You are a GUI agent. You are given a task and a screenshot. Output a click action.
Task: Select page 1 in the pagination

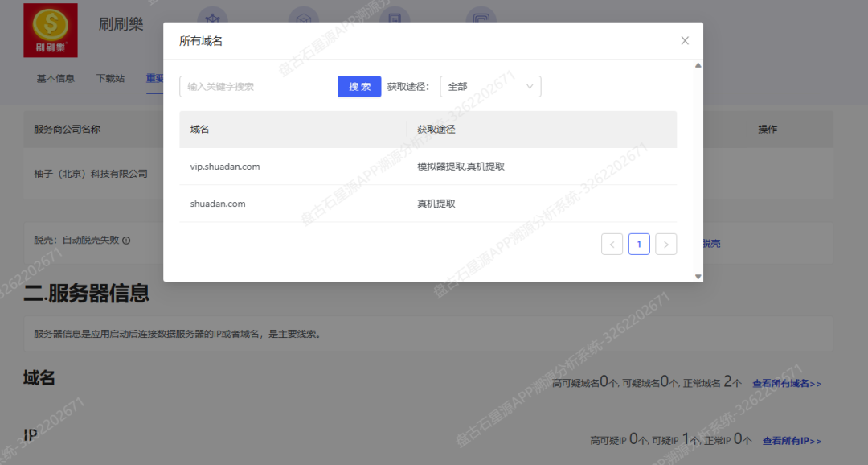(639, 244)
